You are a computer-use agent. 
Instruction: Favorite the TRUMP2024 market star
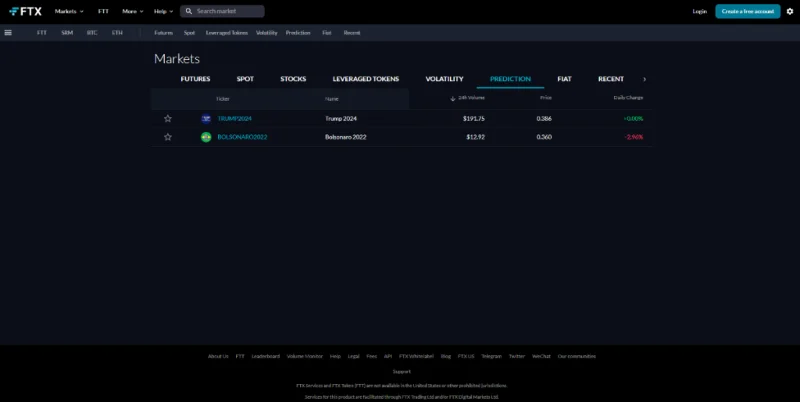click(168, 118)
